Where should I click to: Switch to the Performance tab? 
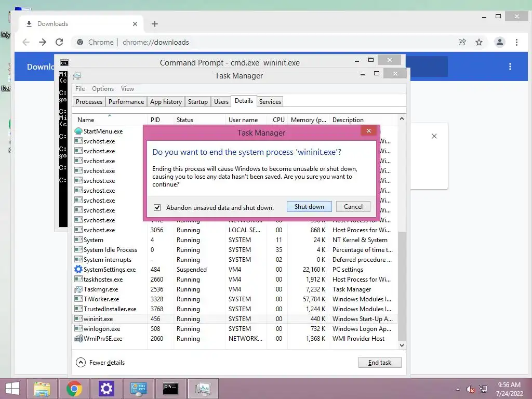coord(126,102)
